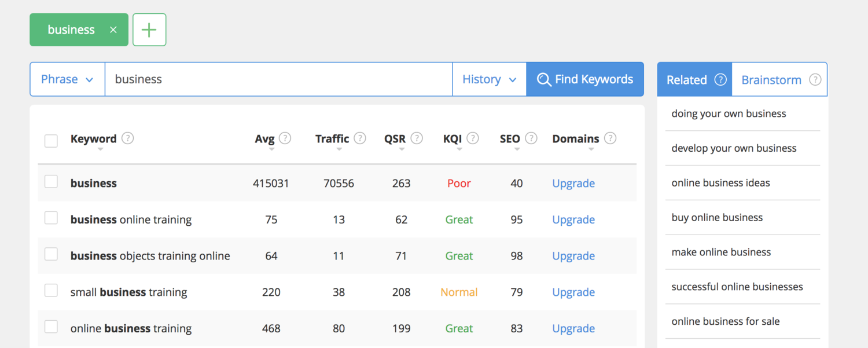Check the box for 'business' keyword row
Screen dimensions: 868x348
pos(51,182)
